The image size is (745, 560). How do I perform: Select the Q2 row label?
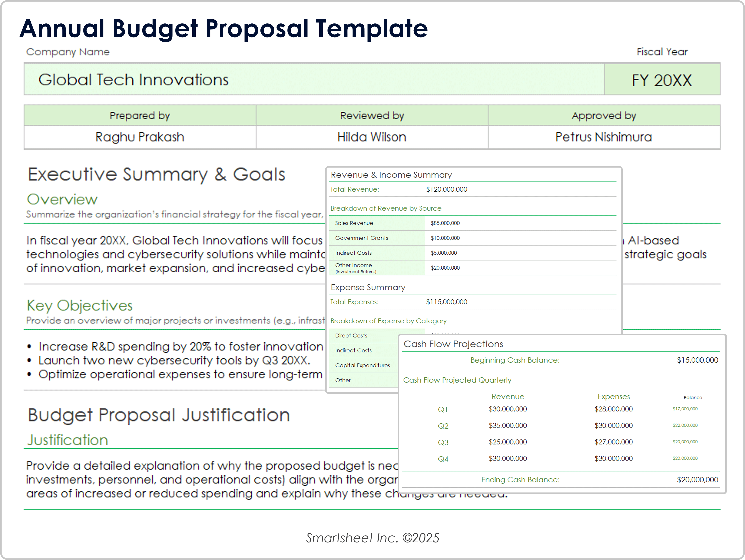[x=443, y=426]
